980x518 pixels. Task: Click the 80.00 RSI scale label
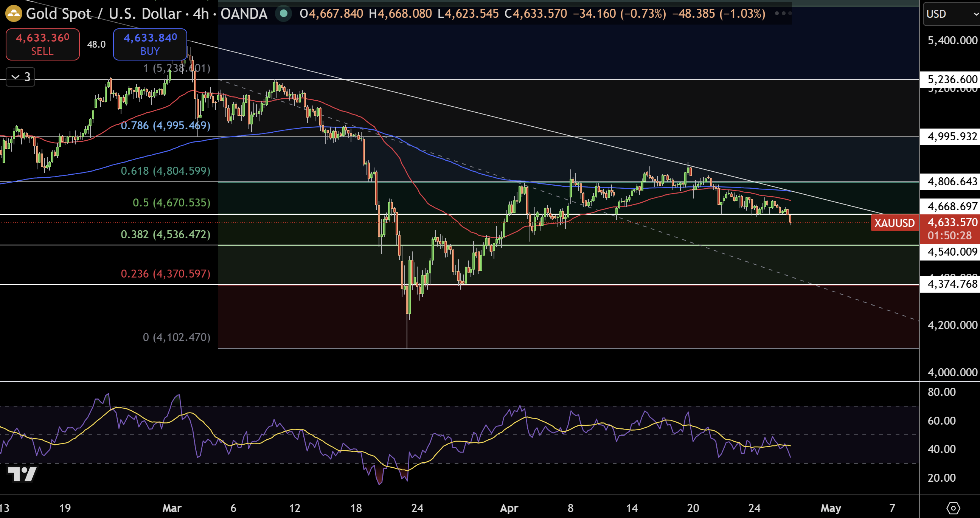point(941,392)
